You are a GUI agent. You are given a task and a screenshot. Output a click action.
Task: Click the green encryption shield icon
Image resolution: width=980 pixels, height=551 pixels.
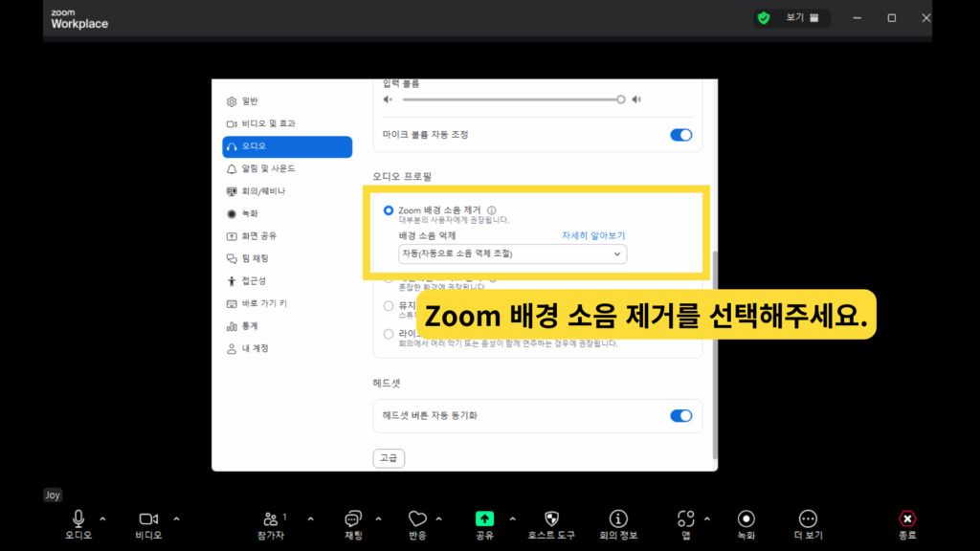click(763, 18)
